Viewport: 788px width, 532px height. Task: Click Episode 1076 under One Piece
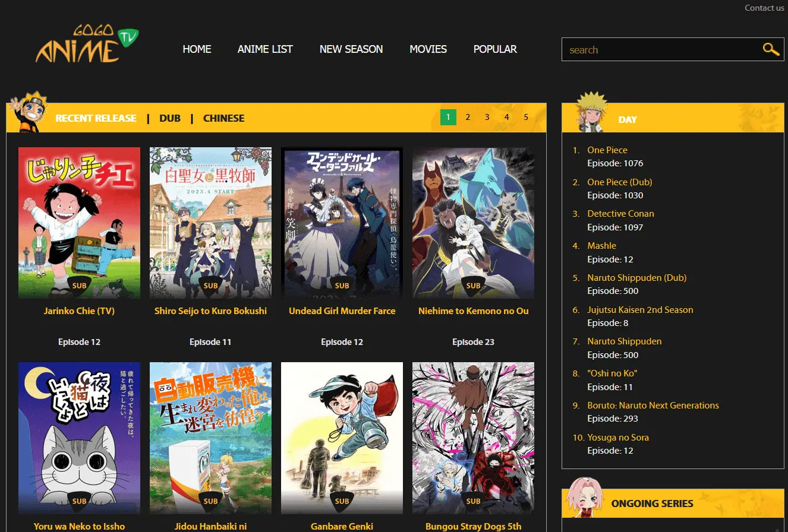click(x=615, y=163)
